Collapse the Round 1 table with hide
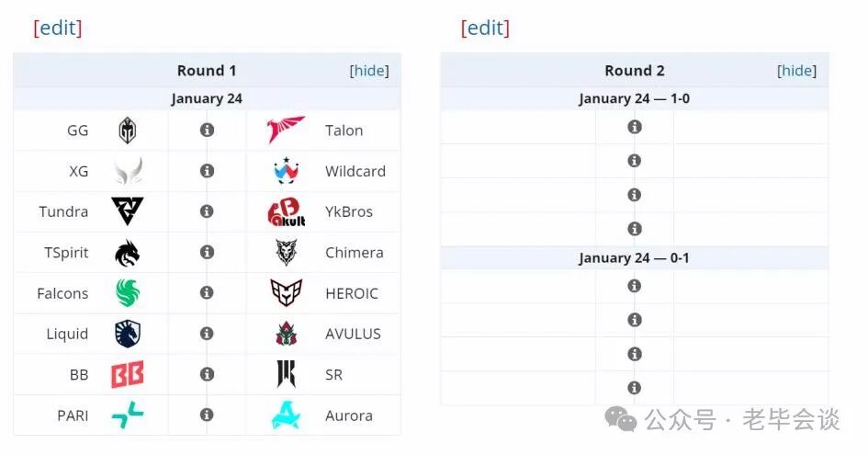Image resolution: width=868 pixels, height=455 pixels. 369,71
